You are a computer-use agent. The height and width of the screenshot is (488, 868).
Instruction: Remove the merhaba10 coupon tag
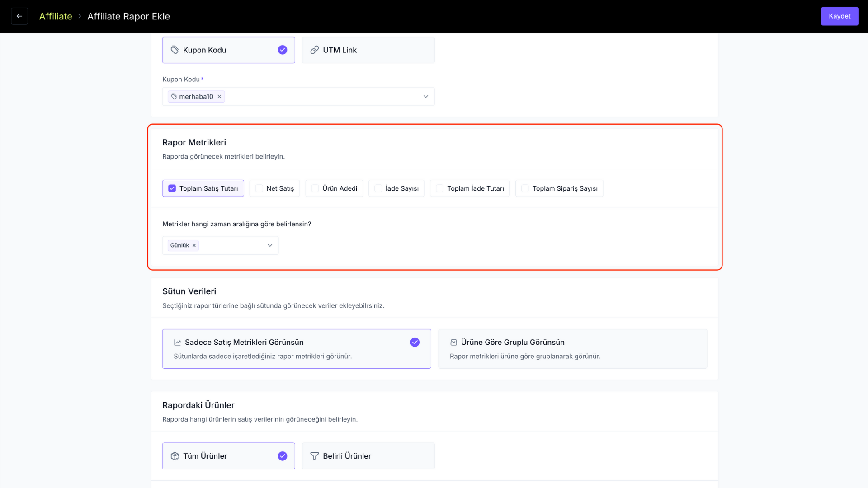(219, 97)
